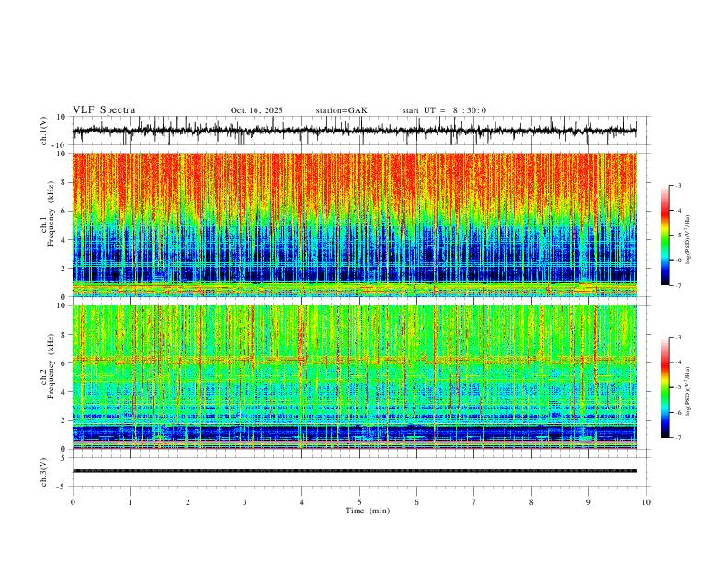Click the upper ch.1 color scale bar
The height and width of the screenshot is (563, 728).
tap(665, 236)
